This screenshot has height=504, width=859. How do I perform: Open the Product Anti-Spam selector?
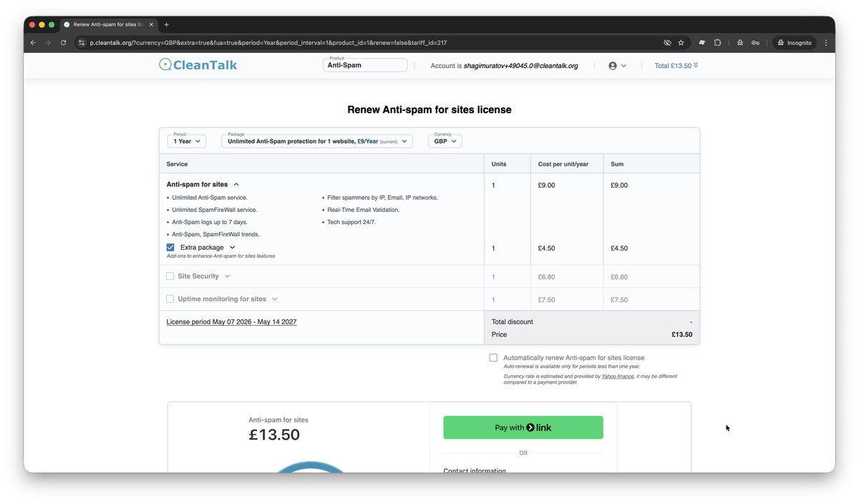365,65
